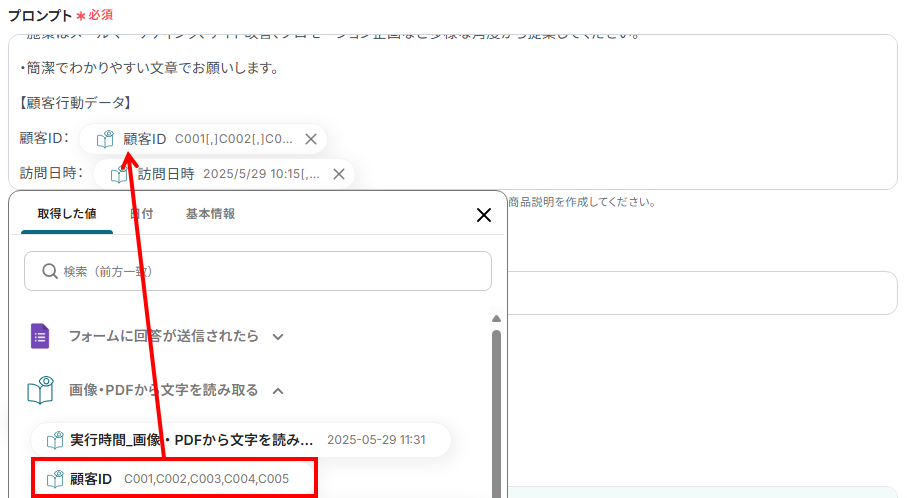Click the book icon on the 訪問日時 chip

pyautogui.click(x=119, y=174)
